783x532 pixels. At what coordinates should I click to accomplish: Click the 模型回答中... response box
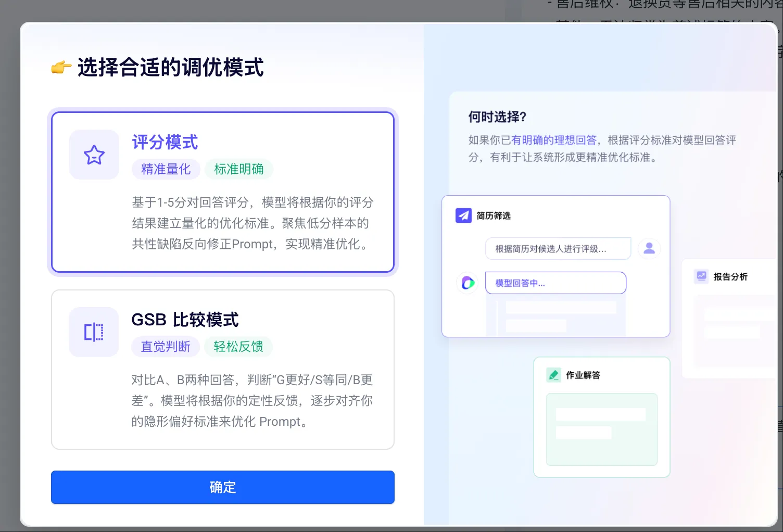[555, 283]
